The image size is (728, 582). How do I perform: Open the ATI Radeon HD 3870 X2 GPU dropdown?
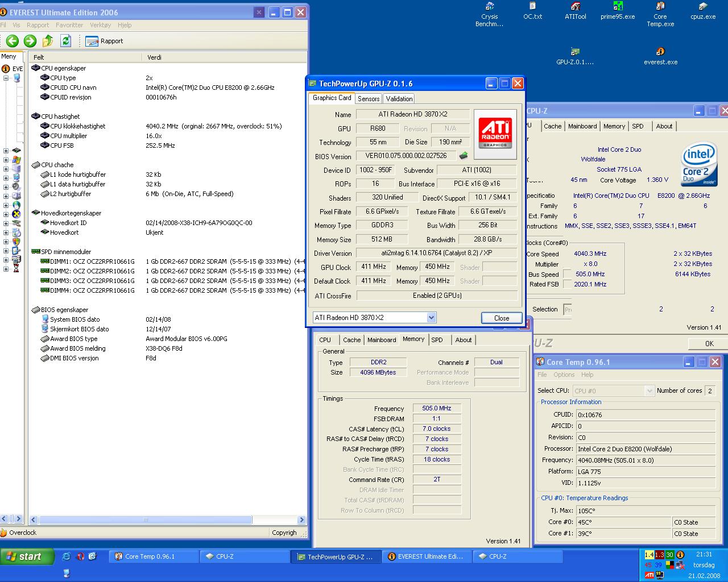431,318
